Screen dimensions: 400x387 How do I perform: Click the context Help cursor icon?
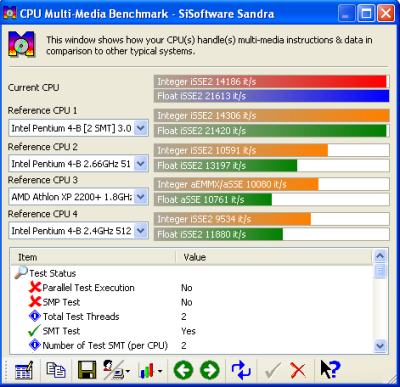(x=330, y=369)
